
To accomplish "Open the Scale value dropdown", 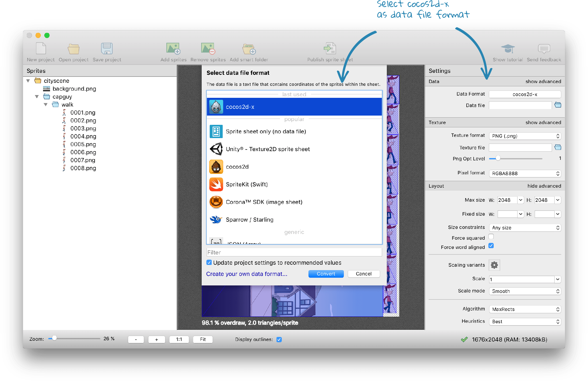I will tap(558, 279).
